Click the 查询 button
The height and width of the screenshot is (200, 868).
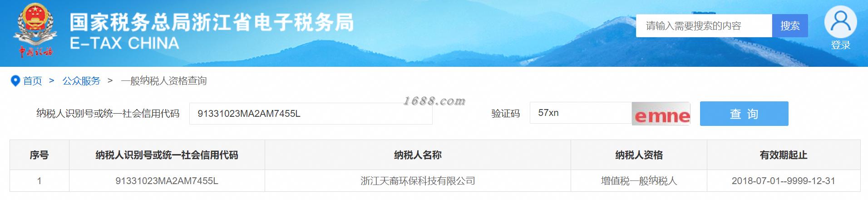tap(744, 114)
